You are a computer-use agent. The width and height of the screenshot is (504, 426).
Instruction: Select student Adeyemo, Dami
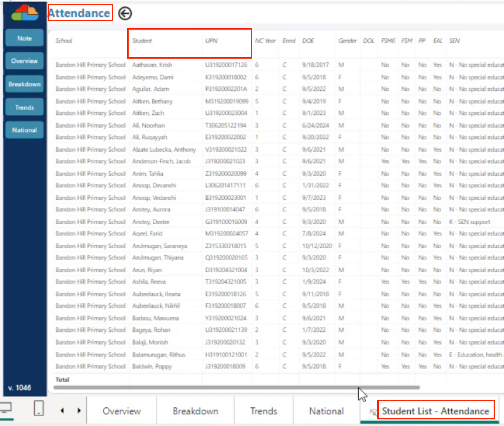153,77
